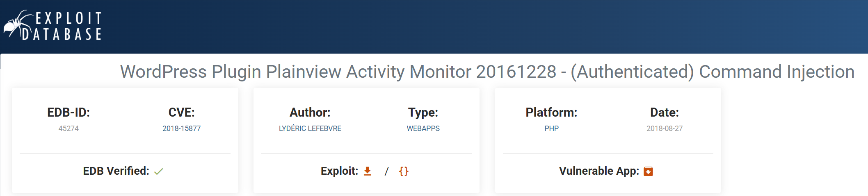Click the "Vulnerable App:" label text
The width and height of the screenshot is (868, 196).
599,171
